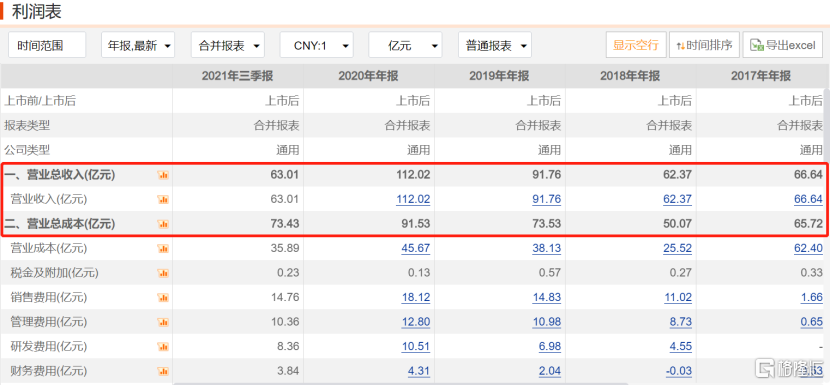Image resolution: width=830 pixels, height=385 pixels.
Task: Open 2019 营业收入 value 91.76 link
Action: [x=547, y=200]
